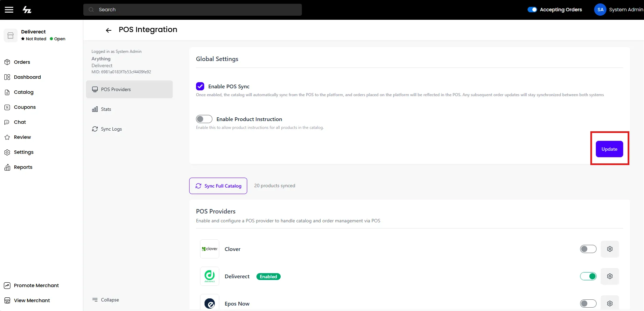
Task: Click the back arrow next to POS Integration
Action: tap(109, 30)
